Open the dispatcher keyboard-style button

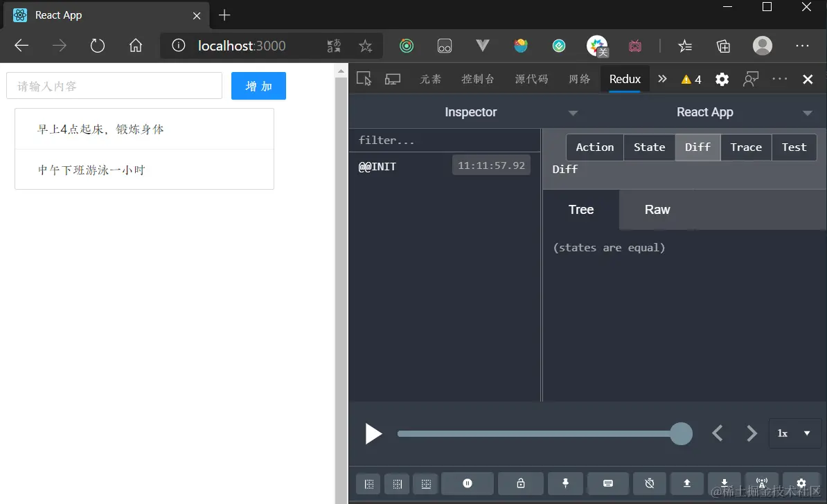point(608,483)
